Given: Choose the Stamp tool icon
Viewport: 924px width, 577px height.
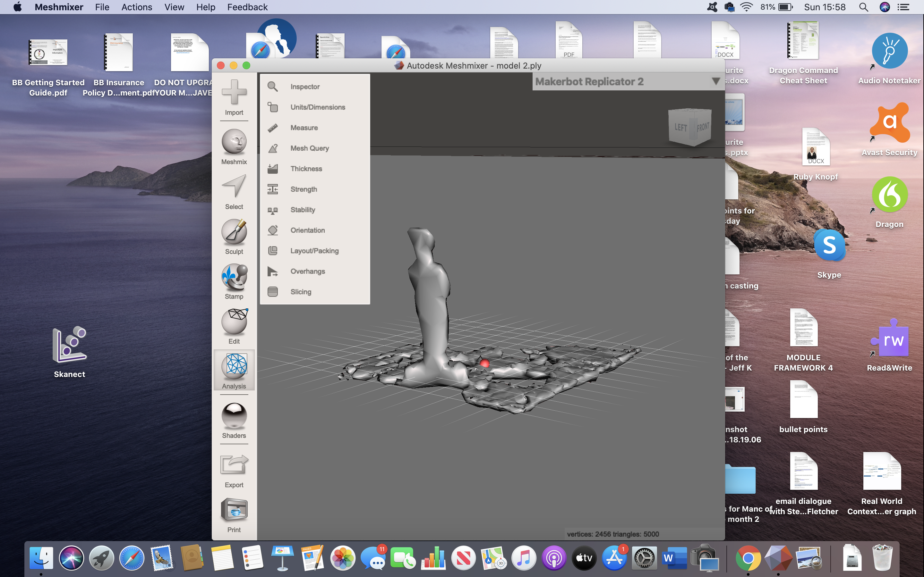Looking at the screenshot, I should point(234,277).
